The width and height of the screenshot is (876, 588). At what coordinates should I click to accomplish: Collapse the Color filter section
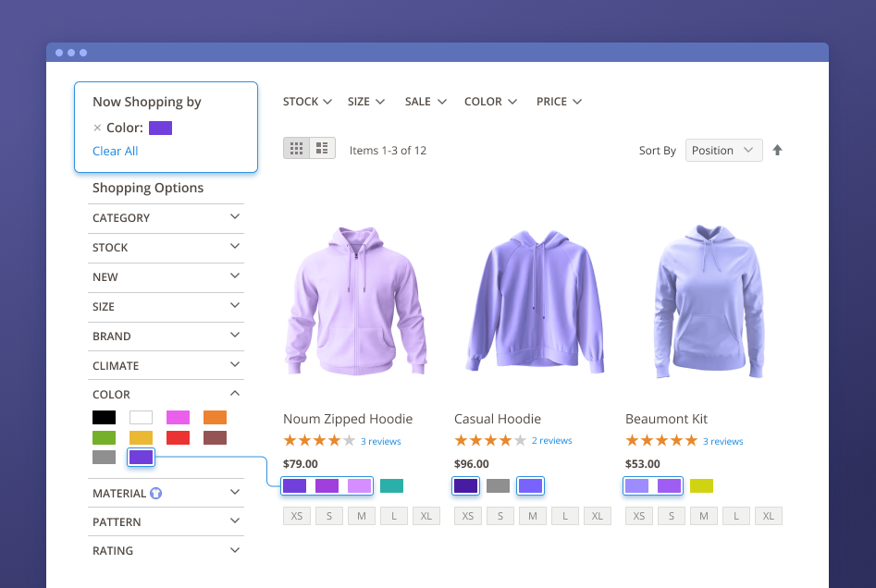coord(234,394)
